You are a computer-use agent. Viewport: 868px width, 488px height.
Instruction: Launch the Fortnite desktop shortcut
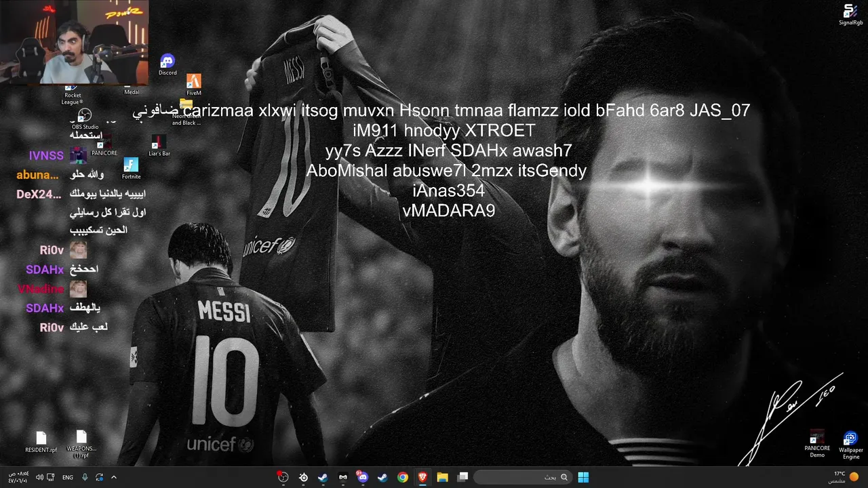tap(131, 169)
